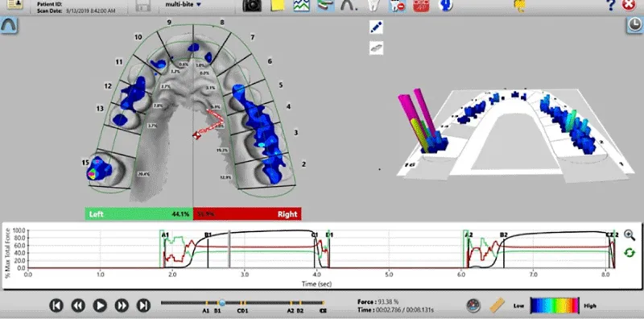This screenshot has height=319, width=644.
Task: Open the gauge sensitivity icon
Action: pos(473,305)
